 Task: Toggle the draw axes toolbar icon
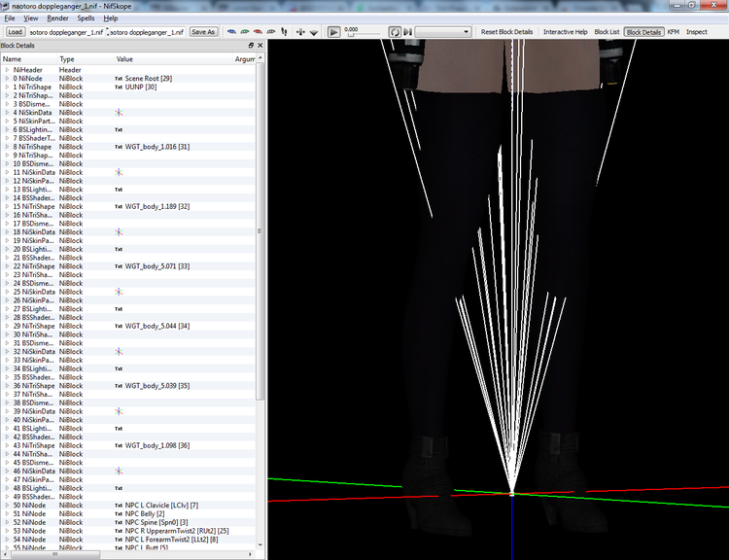tap(300, 32)
